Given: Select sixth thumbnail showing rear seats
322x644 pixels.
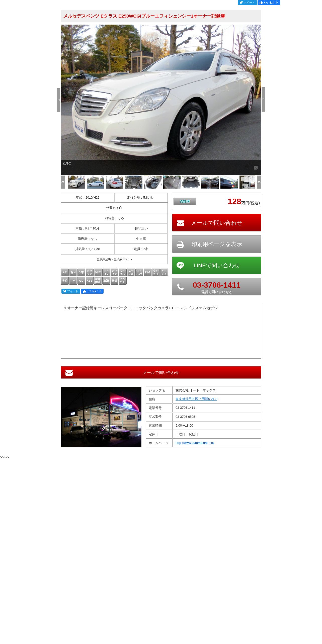Looking at the screenshot, I should [172, 182].
